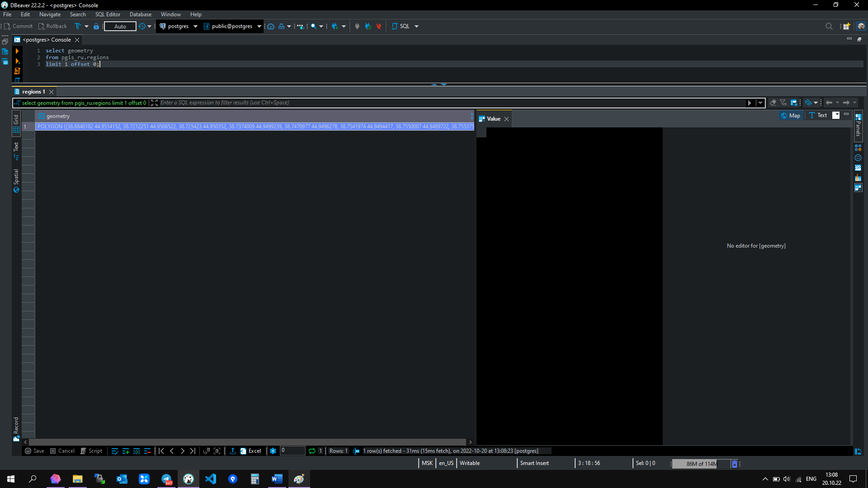Click the transaction lock icon in toolbar

96,26
